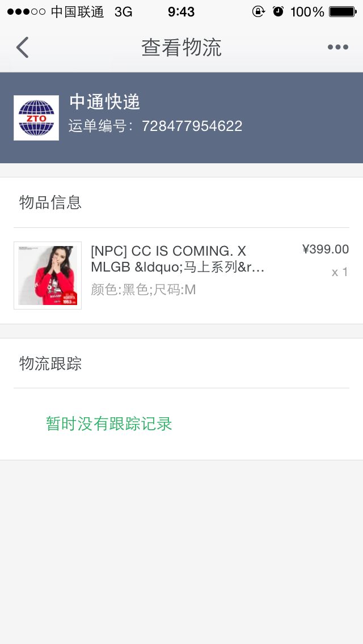Tap the 暂时没有跟踪记录 message
The width and height of the screenshot is (363, 644).
109,423
